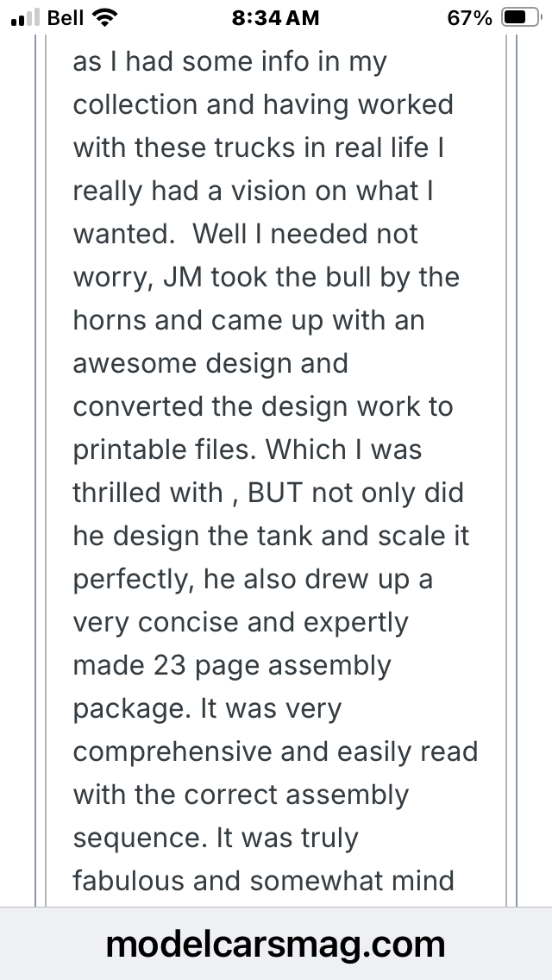This screenshot has width=552, height=980.
Task: Click the quoted post's left border line
Action: pos(46,470)
